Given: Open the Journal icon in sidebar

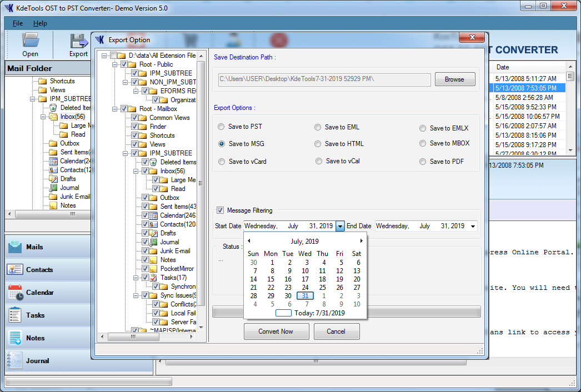Looking at the screenshot, I should tap(15, 360).
